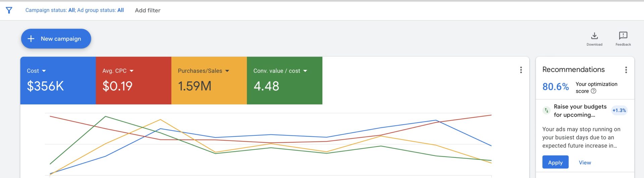Click optimization score help icon

tap(593, 91)
